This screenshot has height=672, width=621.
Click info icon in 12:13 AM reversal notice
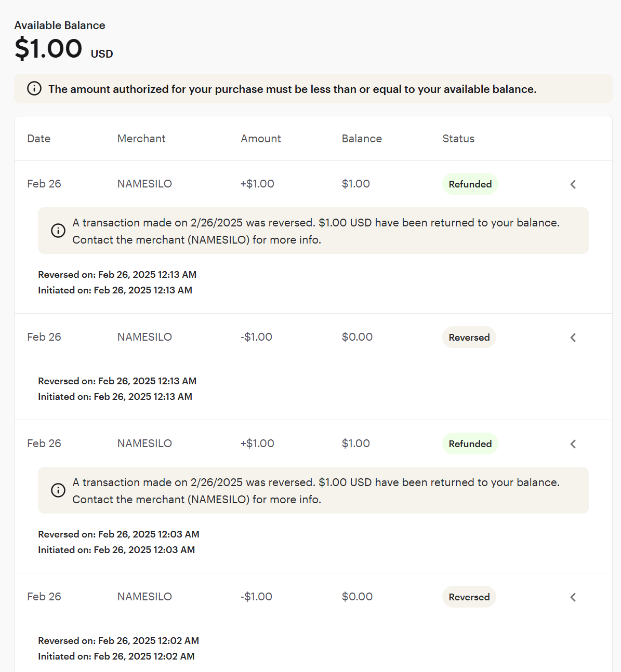pos(58,231)
